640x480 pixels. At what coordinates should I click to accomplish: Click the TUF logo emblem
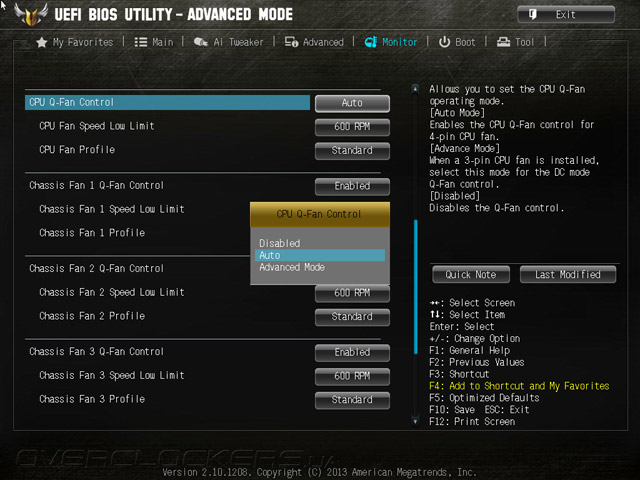pyautogui.click(x=31, y=14)
